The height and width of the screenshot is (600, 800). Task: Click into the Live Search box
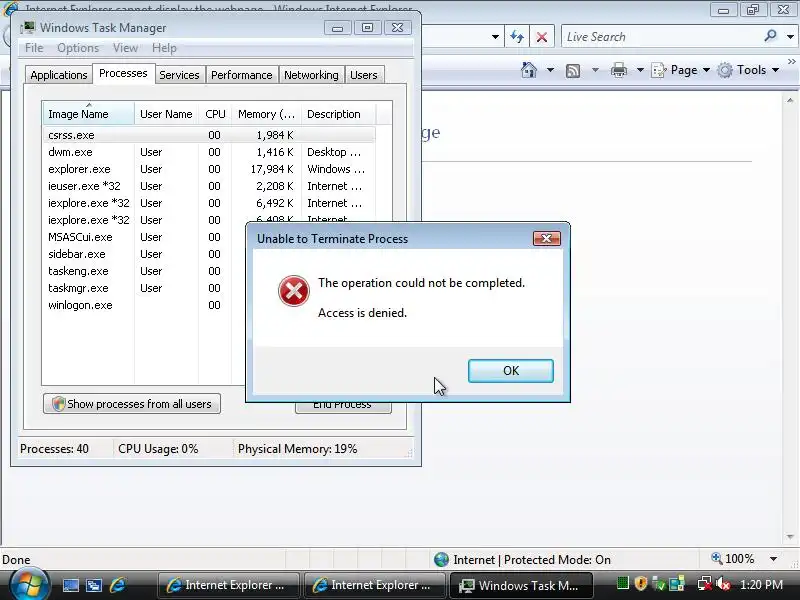661,37
